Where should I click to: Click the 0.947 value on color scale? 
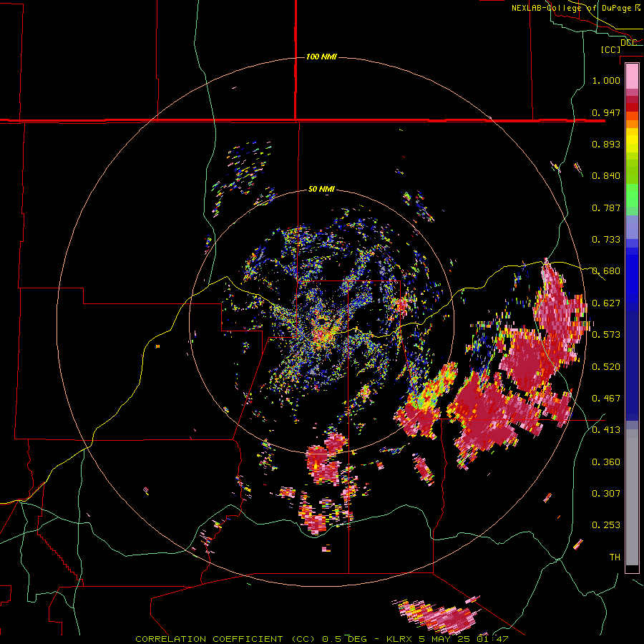click(606, 112)
